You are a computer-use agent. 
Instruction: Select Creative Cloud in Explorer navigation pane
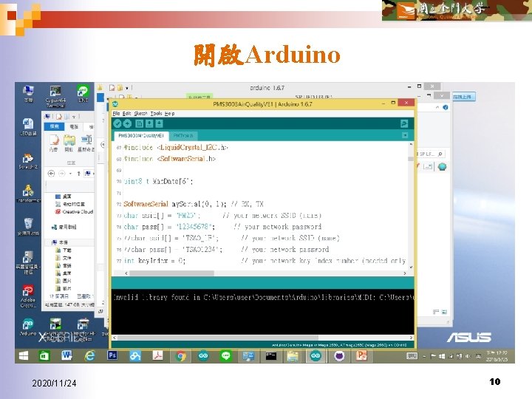75,212
